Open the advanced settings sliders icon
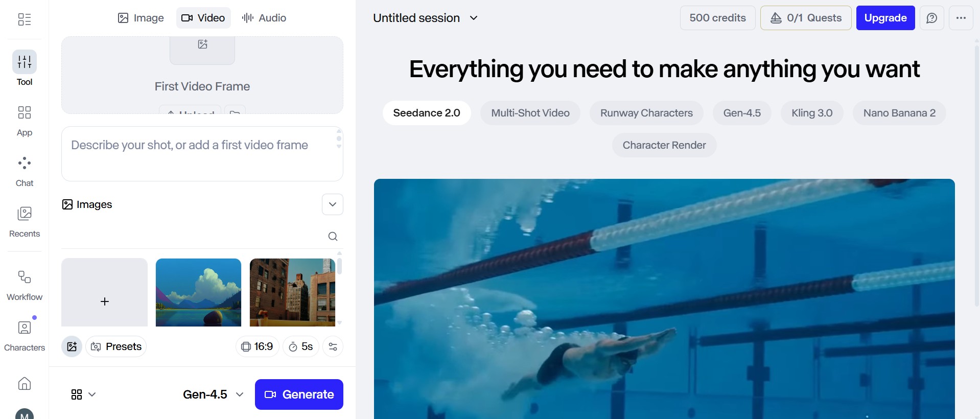Viewport: 980px width, 419px height. pyautogui.click(x=333, y=346)
